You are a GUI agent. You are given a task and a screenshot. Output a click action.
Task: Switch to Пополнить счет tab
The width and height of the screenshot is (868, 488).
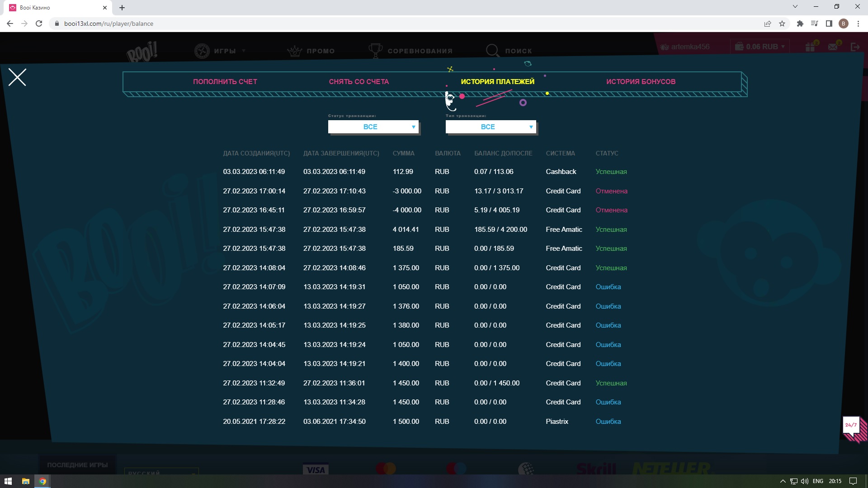pyautogui.click(x=225, y=82)
